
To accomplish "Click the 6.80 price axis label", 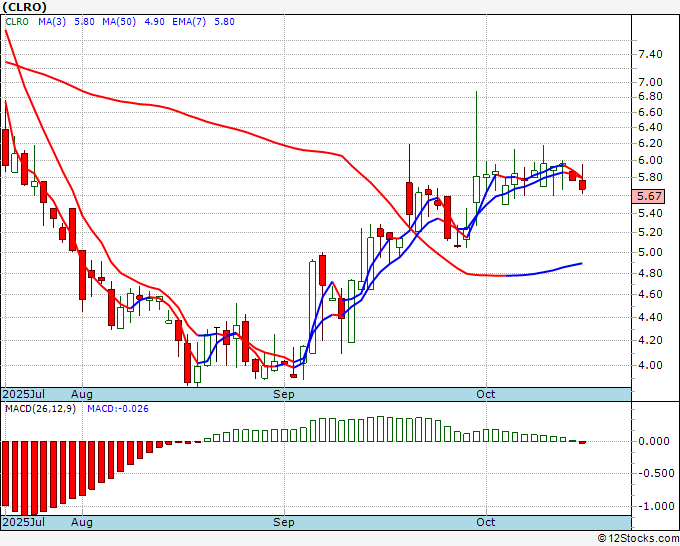I will click(650, 96).
